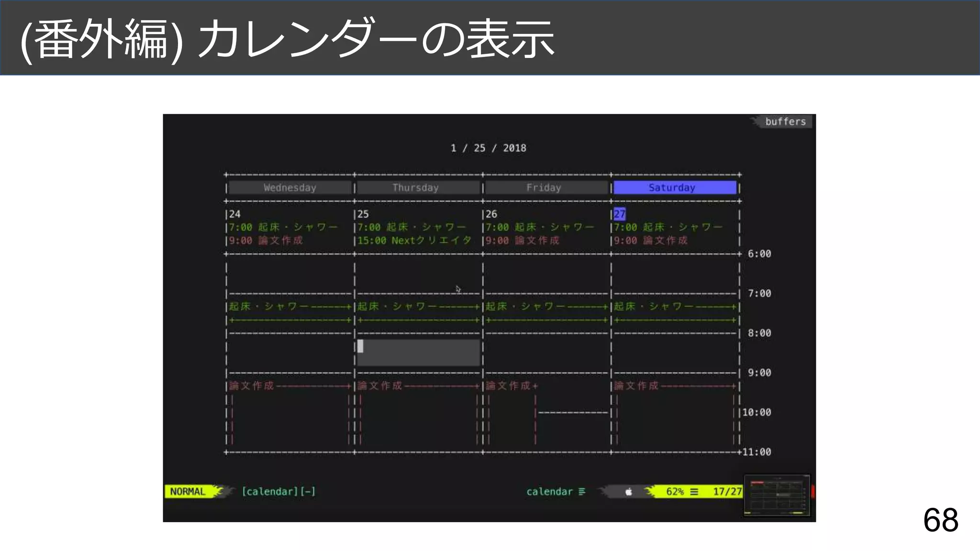Click Wednesday's 7:00 起床・シャワー summary entry
Image resolution: width=980 pixels, height=551 pixels.
click(283, 227)
